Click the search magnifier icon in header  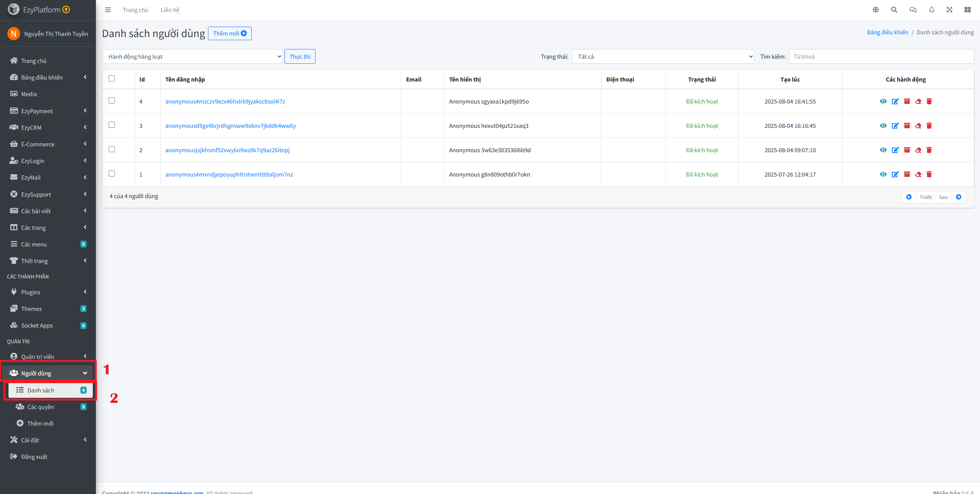point(894,10)
